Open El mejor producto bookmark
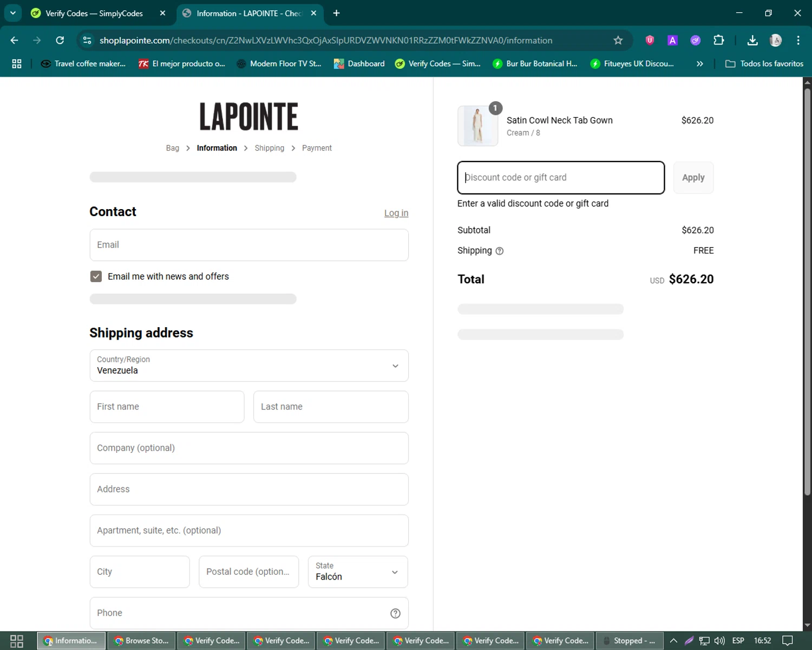Image resolution: width=812 pixels, height=650 pixels. pyautogui.click(x=181, y=63)
